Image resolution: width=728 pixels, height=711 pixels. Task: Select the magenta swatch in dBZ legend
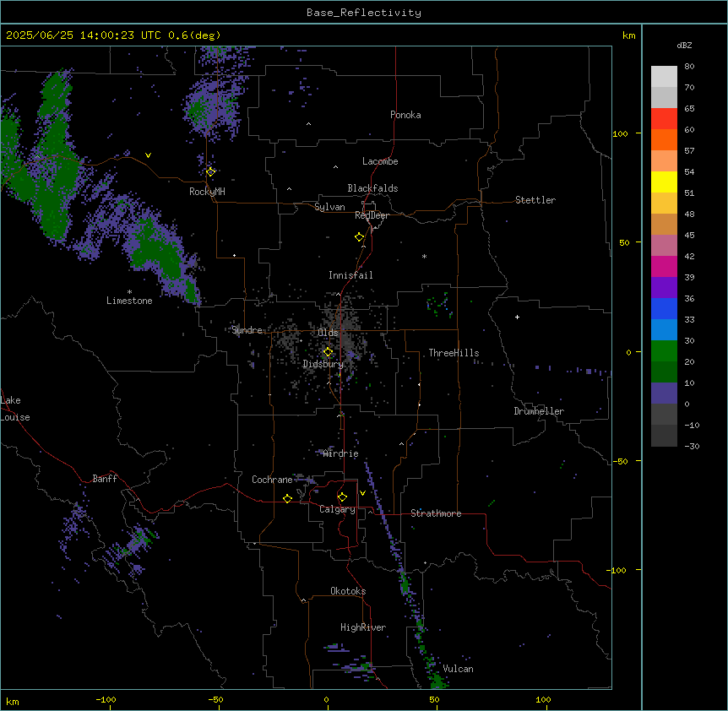[x=664, y=267]
